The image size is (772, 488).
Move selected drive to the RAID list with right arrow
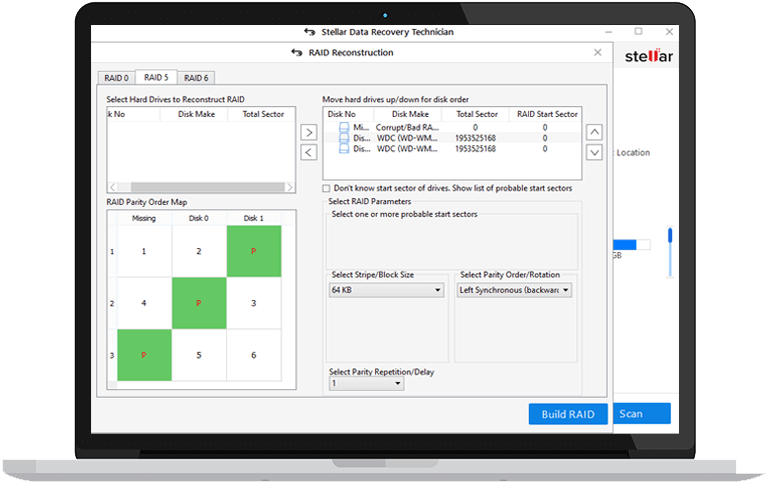(309, 132)
